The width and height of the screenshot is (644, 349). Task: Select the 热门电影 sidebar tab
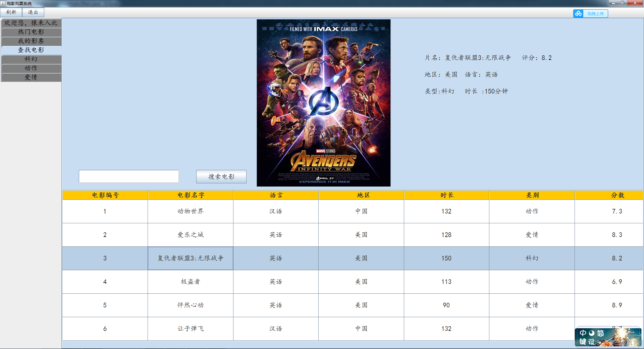coord(31,32)
